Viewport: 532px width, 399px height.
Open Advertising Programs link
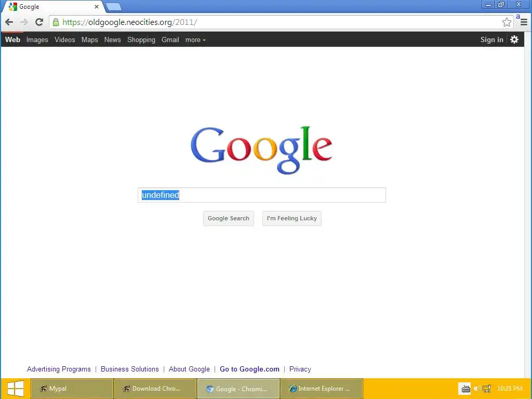tap(59, 369)
